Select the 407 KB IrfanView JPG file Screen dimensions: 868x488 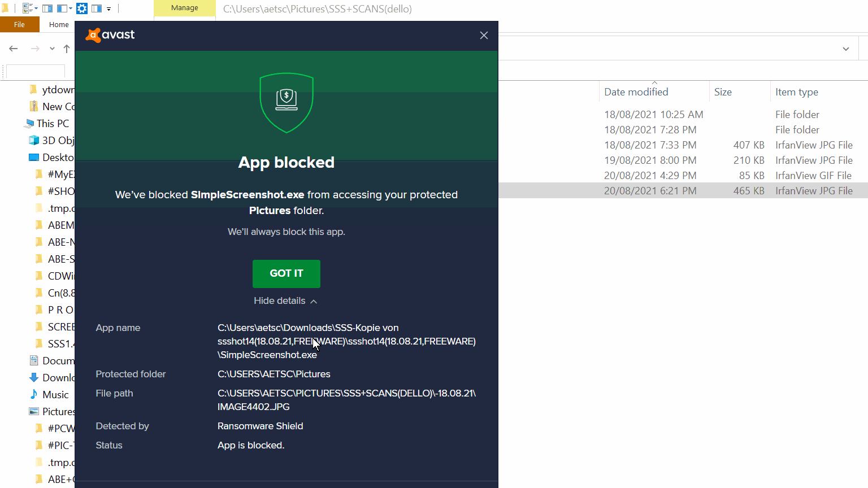(x=683, y=145)
